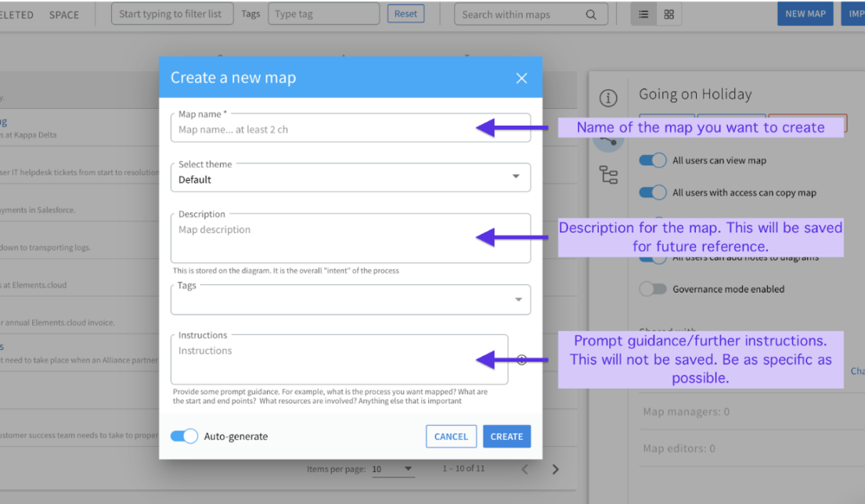Screen dimensions: 865x504
Task: Click the NEW MAP button
Action: (x=806, y=13)
